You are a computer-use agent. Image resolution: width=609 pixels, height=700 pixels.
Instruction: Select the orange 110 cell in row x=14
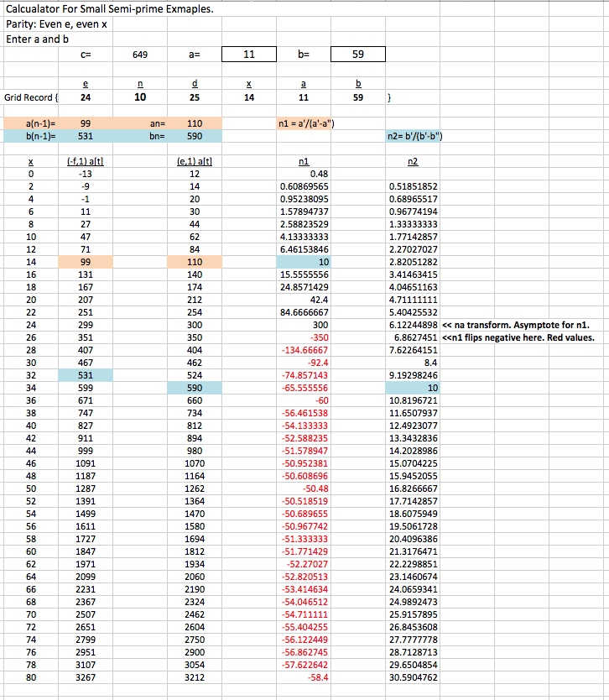(195, 262)
